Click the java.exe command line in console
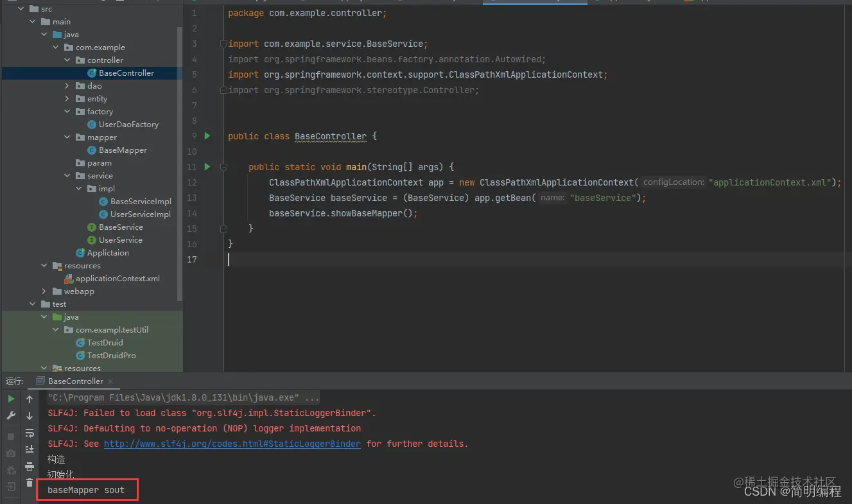 [184, 398]
